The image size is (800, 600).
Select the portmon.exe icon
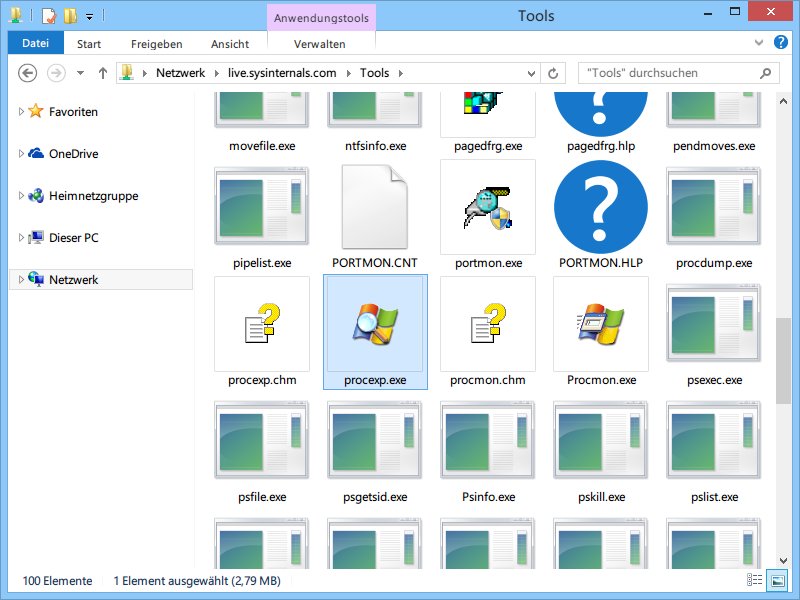[488, 207]
